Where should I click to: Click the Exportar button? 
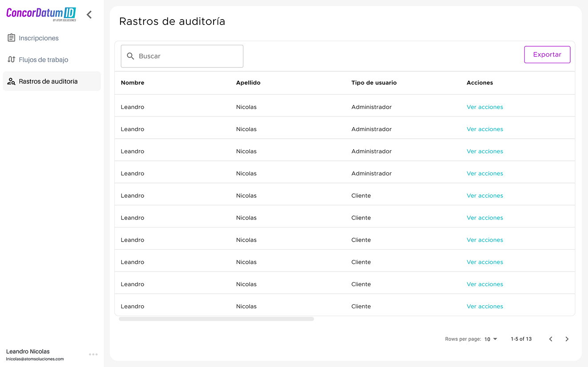pyautogui.click(x=547, y=55)
